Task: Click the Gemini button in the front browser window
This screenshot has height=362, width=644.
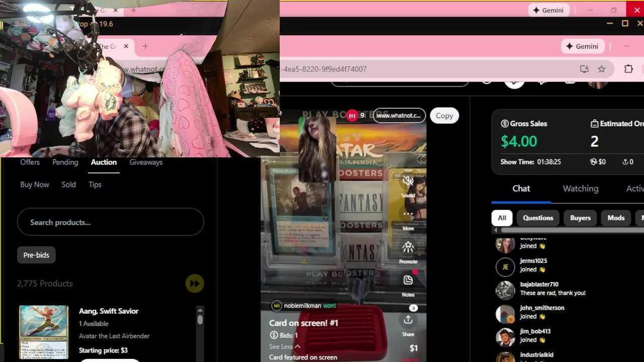Action: click(x=583, y=46)
